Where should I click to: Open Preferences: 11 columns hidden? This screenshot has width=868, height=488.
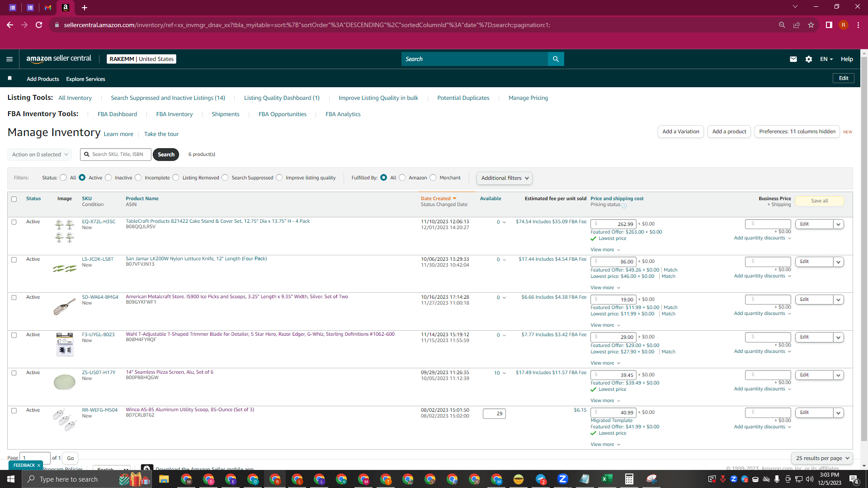pyautogui.click(x=797, y=131)
